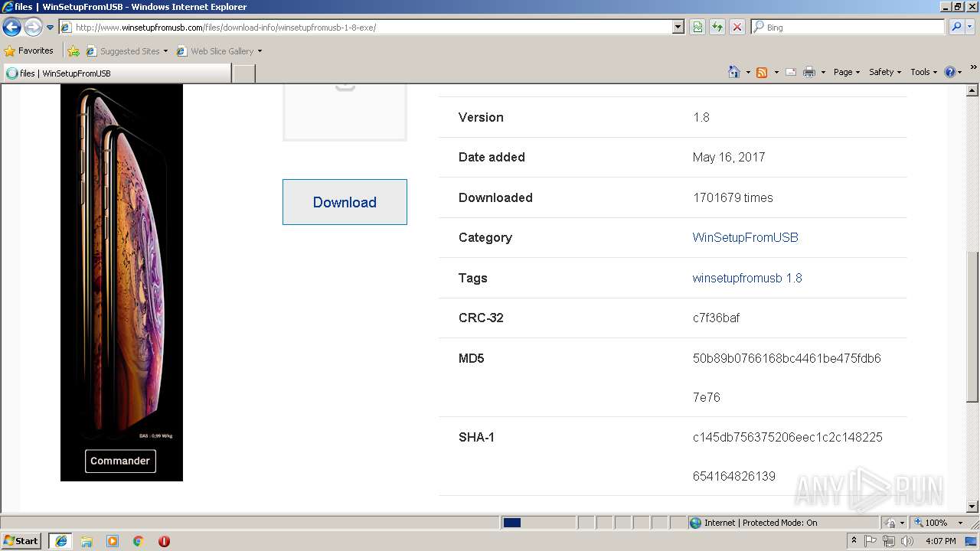
Task: Add to Favorites bar icon
Action: click(x=73, y=51)
